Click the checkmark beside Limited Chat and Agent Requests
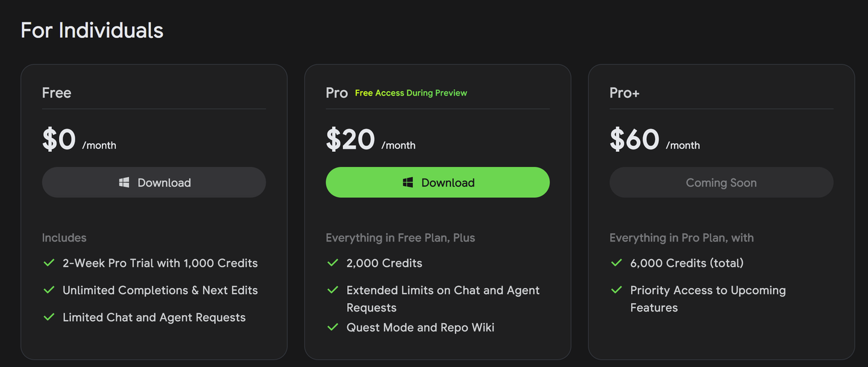The height and width of the screenshot is (367, 868). [49, 317]
